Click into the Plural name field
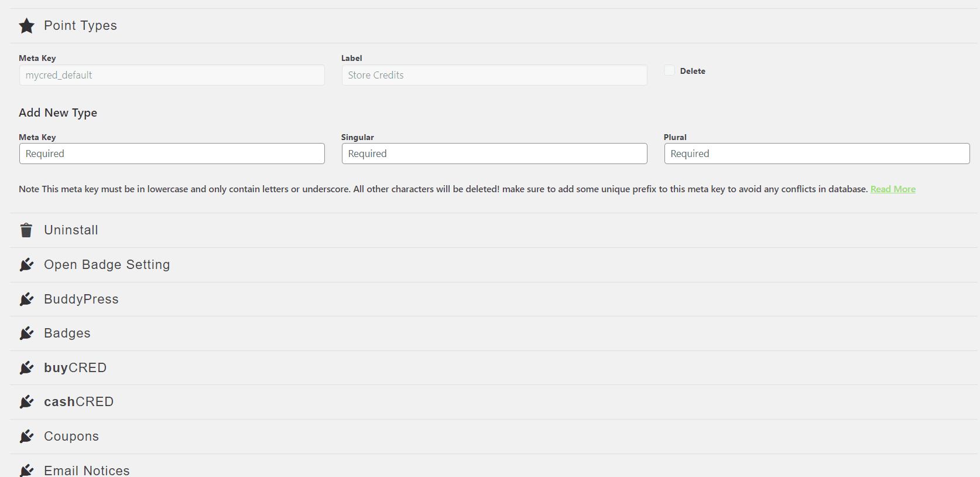This screenshot has height=477, width=980. [816, 154]
